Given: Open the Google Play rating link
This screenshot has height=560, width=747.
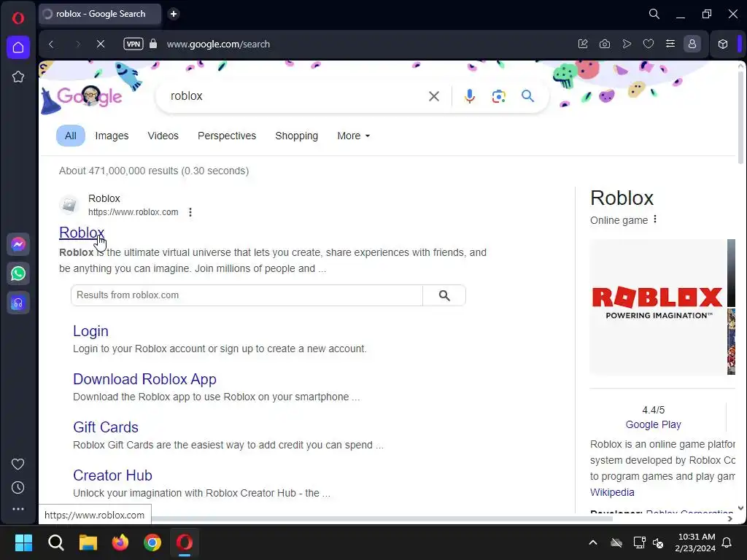Looking at the screenshot, I should pos(653,424).
